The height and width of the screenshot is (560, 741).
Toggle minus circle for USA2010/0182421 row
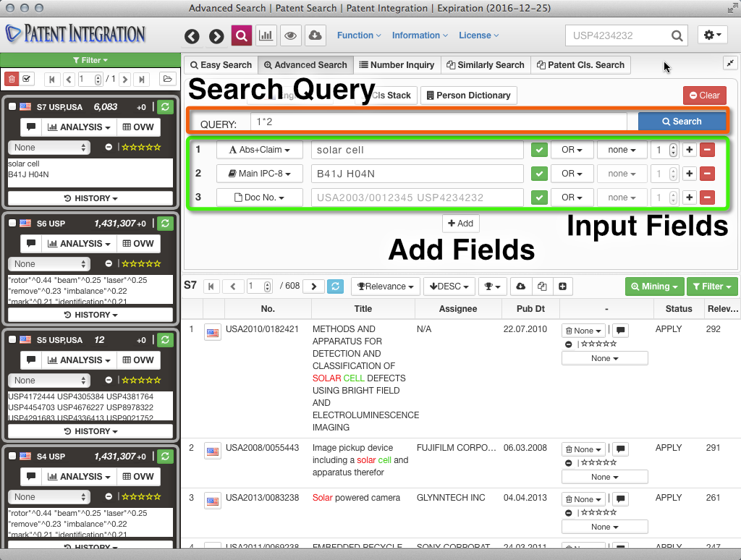569,344
